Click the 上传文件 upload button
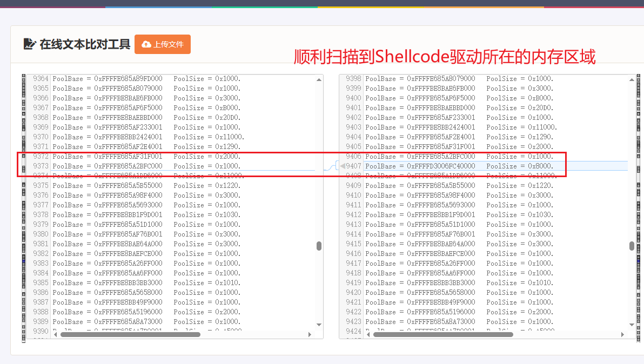 pyautogui.click(x=163, y=44)
